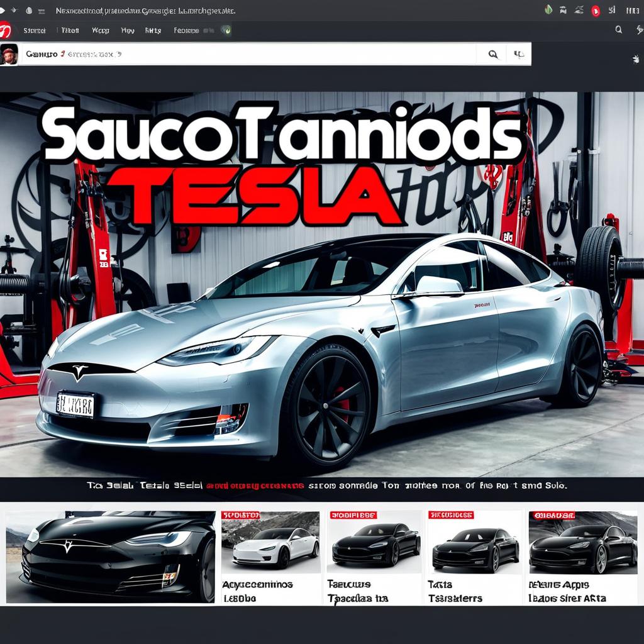
Task: Click the glowing green icon after the navigation menu
Action: pyautogui.click(x=226, y=30)
